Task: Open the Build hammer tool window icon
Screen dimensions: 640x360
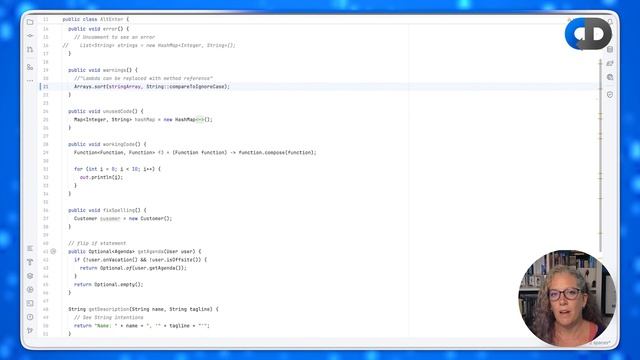Action: 30,262
